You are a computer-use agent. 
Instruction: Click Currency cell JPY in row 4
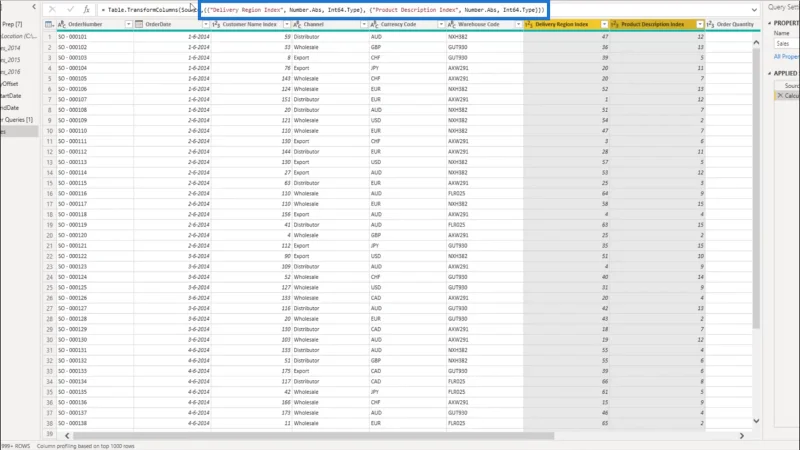coord(375,68)
